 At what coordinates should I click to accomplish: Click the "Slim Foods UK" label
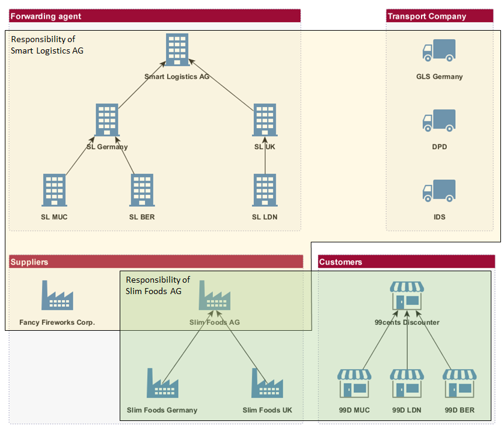(268, 410)
